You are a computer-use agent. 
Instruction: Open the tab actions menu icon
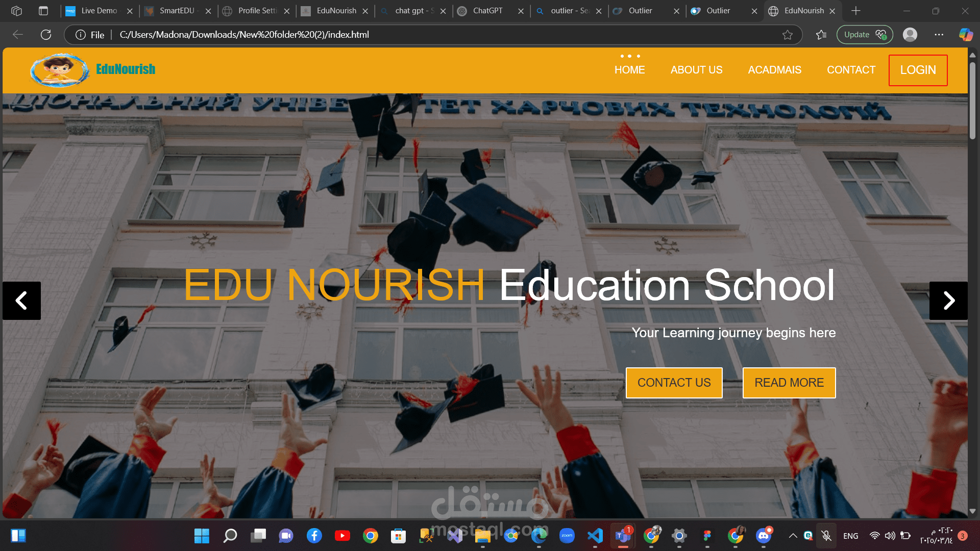click(43, 11)
